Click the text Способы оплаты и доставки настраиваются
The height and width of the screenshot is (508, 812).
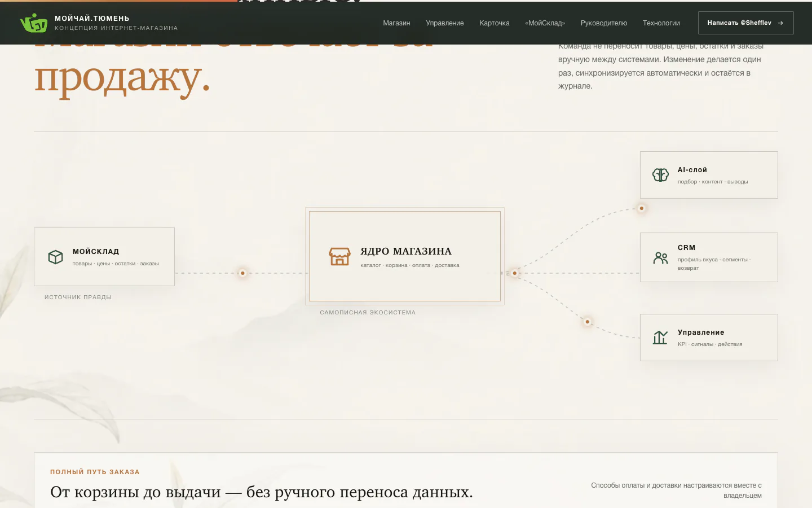(677, 490)
